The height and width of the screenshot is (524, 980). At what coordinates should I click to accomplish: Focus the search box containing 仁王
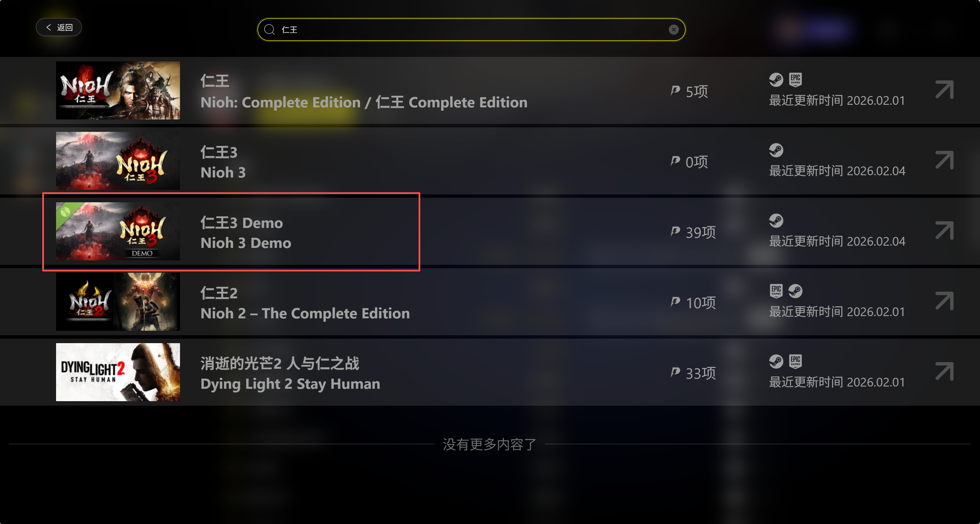click(x=471, y=29)
